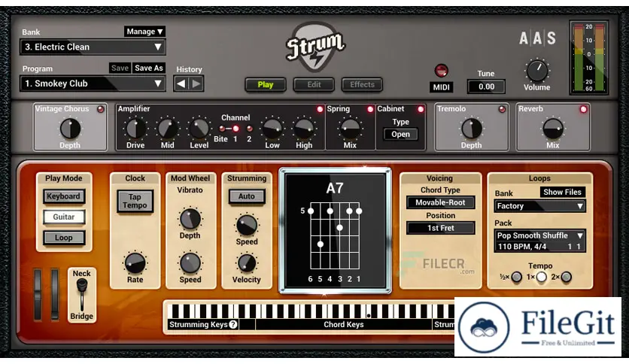Screen dimensions: 629x364
Task: Toggle Tremolo power LED
Action: tap(502, 109)
